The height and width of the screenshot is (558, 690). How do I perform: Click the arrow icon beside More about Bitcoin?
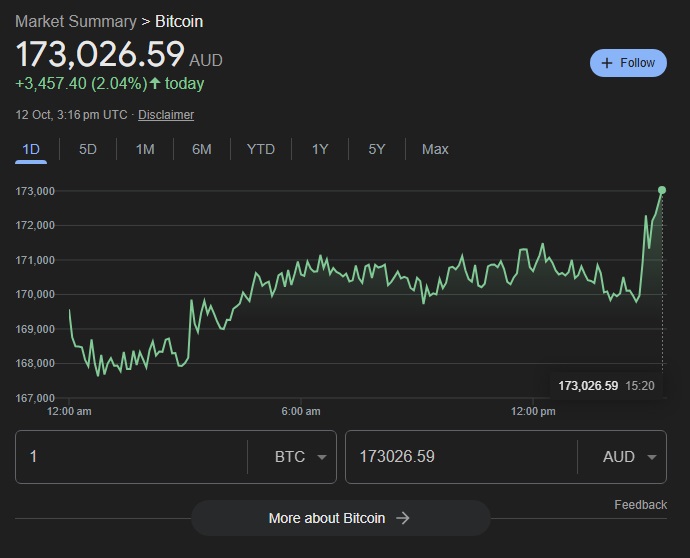point(403,518)
